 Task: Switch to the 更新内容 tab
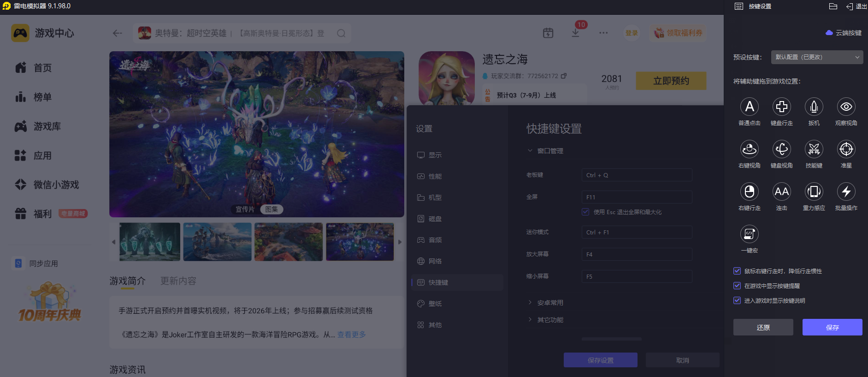pyautogui.click(x=178, y=281)
